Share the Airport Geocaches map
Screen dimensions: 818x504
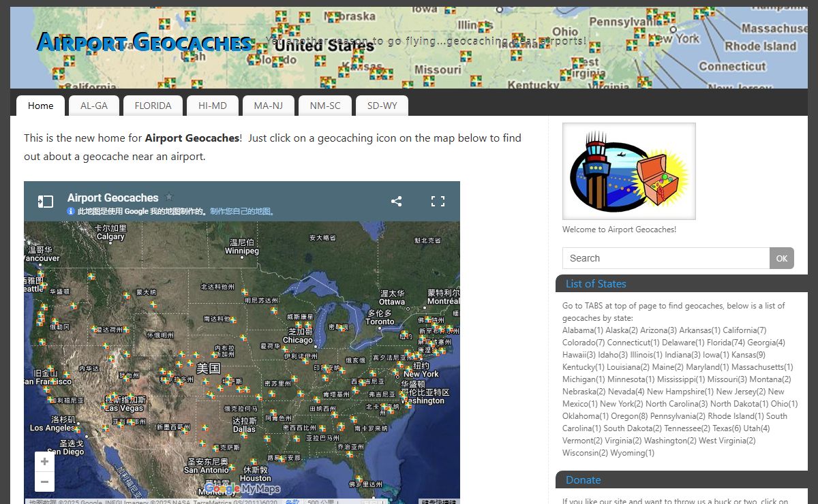pos(396,202)
